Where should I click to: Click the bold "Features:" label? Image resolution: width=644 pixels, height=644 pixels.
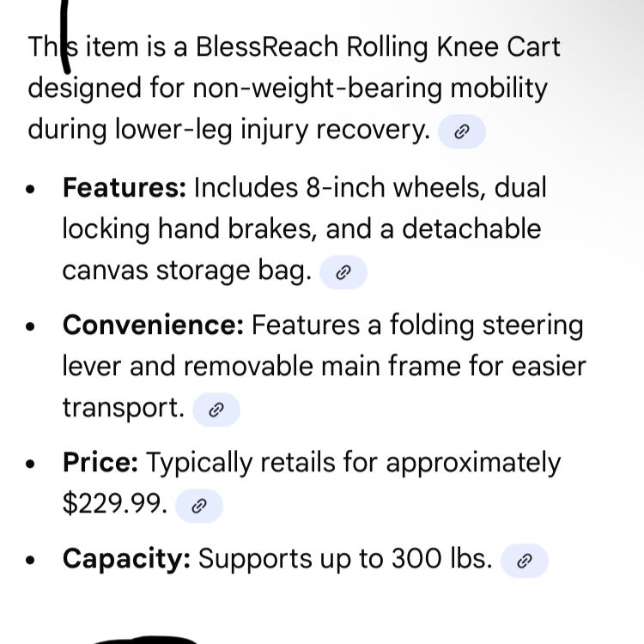(x=124, y=187)
